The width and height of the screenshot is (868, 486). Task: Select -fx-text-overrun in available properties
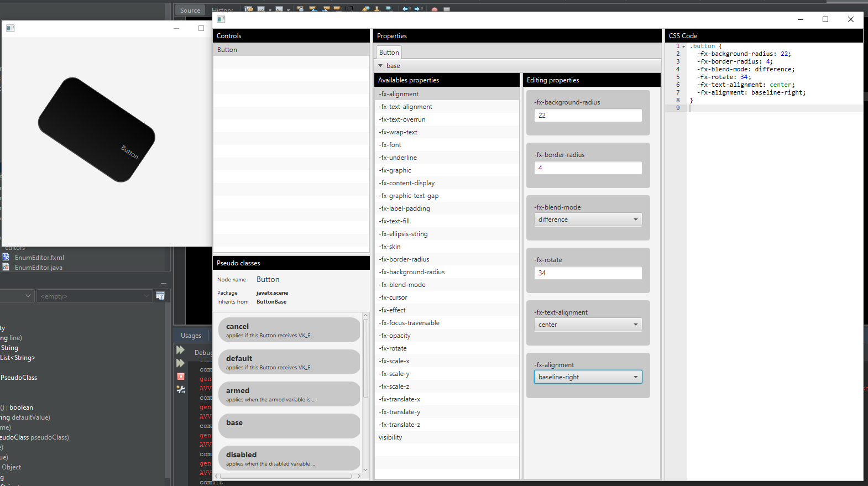click(x=447, y=119)
